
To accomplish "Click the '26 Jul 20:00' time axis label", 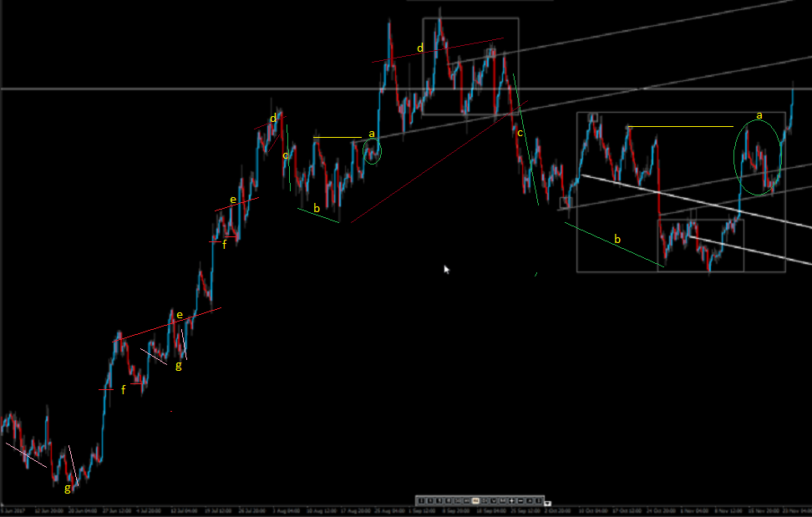I will pyautogui.click(x=251, y=511).
